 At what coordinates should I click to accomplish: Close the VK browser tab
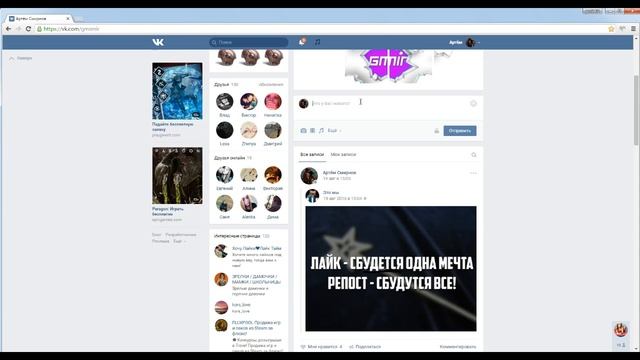pyautogui.click(x=68, y=19)
